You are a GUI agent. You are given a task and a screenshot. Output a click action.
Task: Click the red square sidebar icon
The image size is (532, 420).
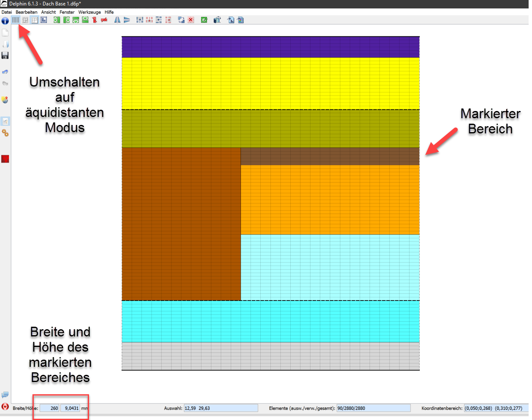[5, 159]
